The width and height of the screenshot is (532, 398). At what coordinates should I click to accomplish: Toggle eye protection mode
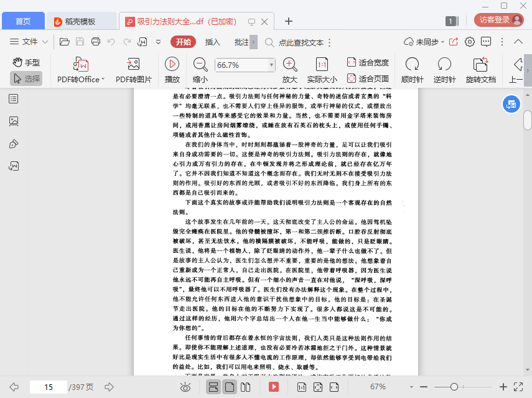[x=185, y=387]
